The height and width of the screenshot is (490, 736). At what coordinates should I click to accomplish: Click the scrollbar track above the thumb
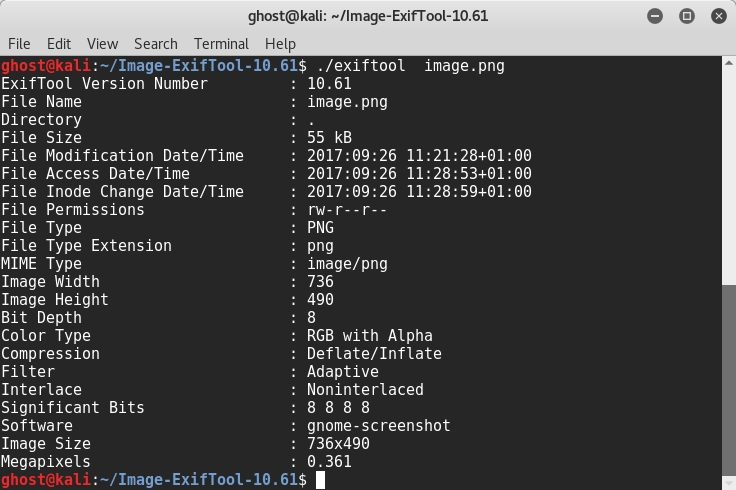727,170
